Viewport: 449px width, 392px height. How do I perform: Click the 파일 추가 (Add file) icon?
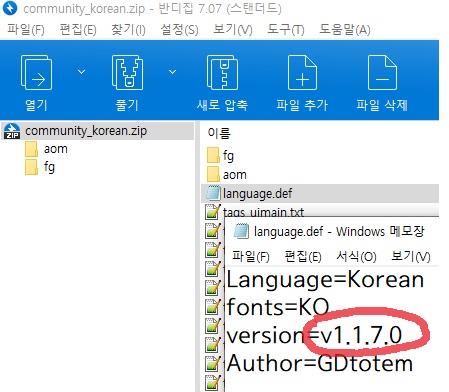[302, 73]
